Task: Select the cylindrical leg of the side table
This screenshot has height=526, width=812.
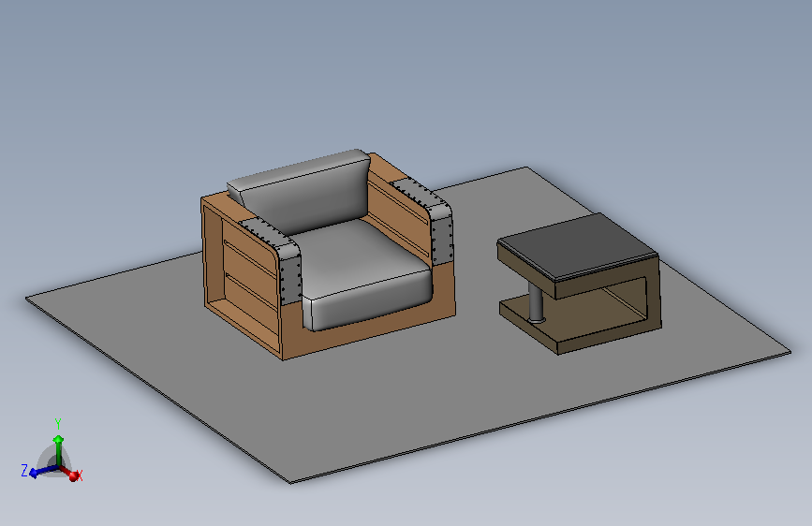Action: point(536,304)
